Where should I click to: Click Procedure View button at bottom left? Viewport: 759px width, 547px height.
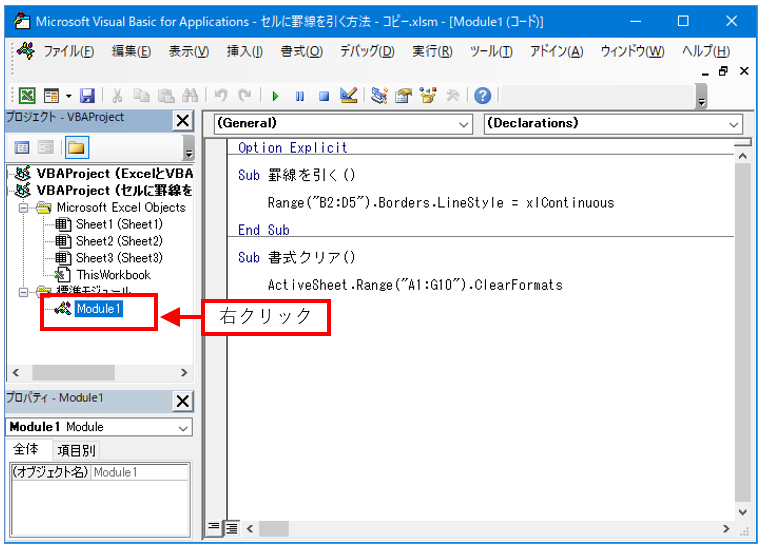coord(213,527)
